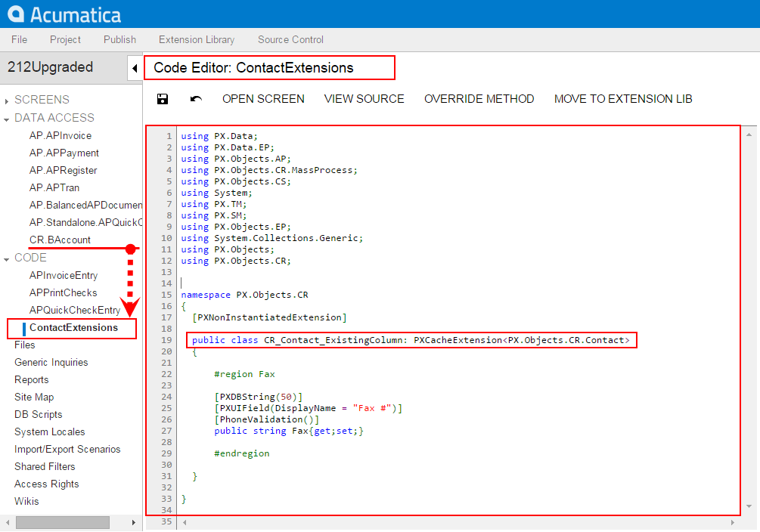
Task: Open the Extension Library menu
Action: click(x=197, y=39)
